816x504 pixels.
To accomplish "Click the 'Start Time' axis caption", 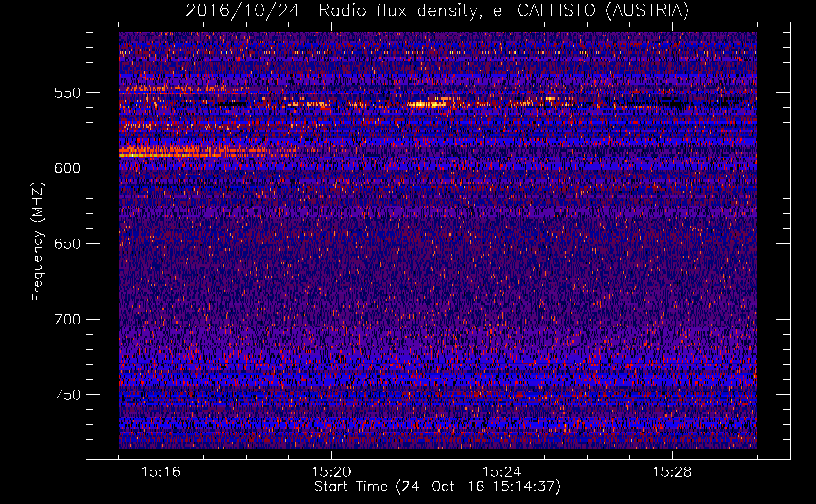I will point(437,487).
